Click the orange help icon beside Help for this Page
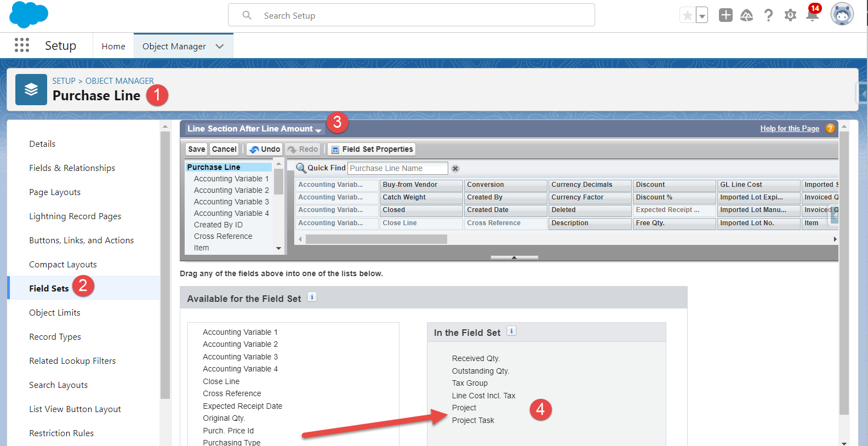Image resolution: width=868 pixels, height=446 pixels. (x=830, y=129)
